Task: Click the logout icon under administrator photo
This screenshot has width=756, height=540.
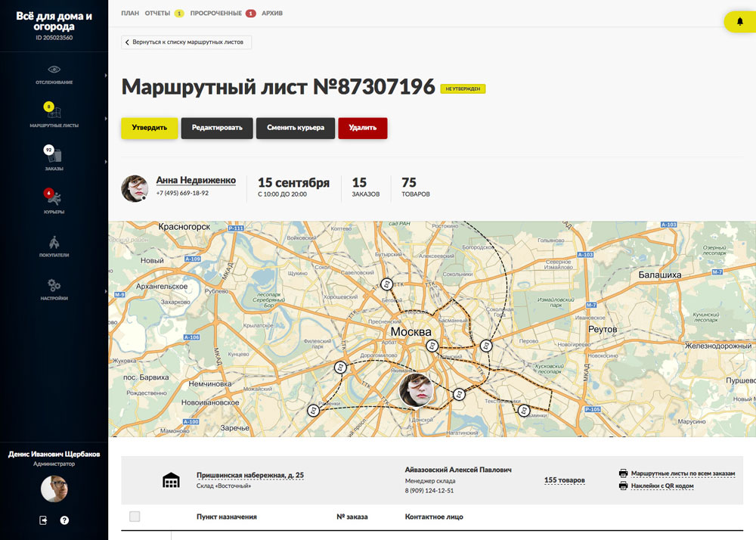Action: pyautogui.click(x=43, y=520)
